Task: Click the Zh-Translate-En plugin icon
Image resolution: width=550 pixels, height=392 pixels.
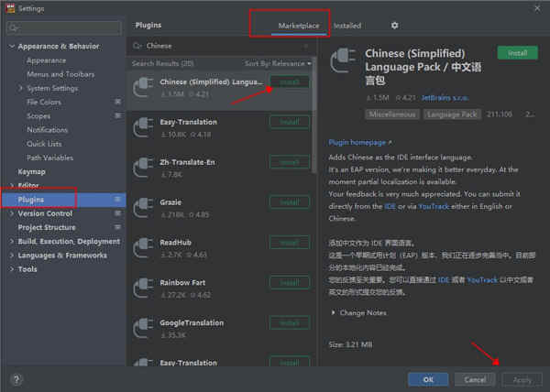Action: [144, 168]
